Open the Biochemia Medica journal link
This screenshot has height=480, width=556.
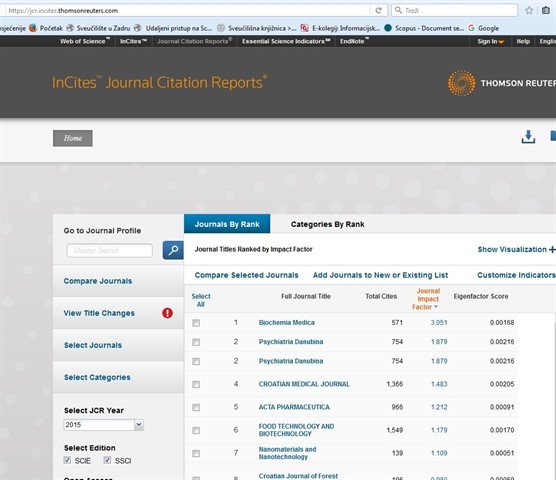[x=287, y=323]
